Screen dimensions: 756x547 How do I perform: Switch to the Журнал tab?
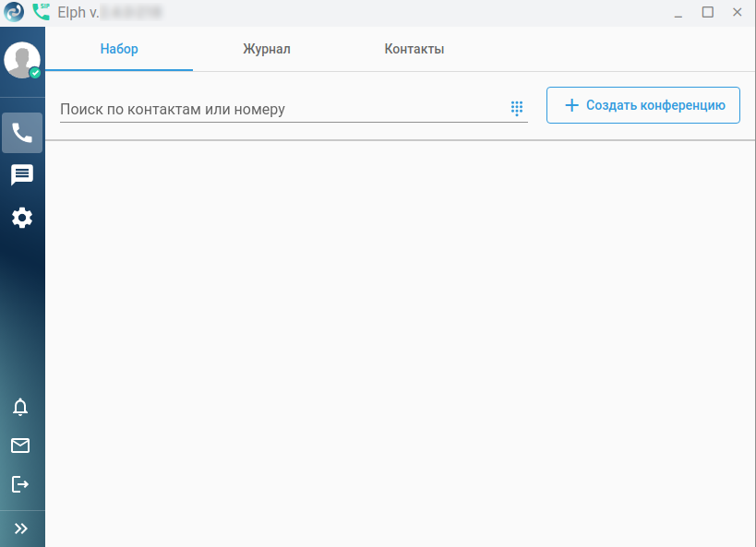(x=267, y=49)
